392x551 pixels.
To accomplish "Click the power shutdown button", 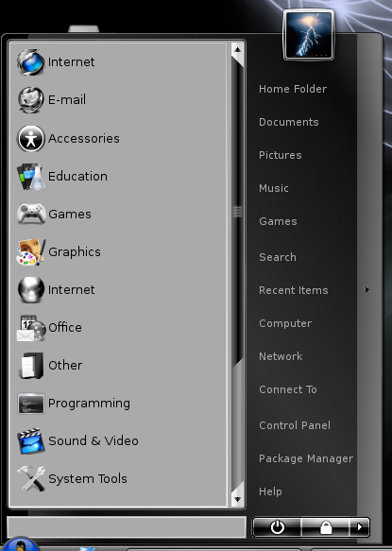I will (x=277, y=527).
